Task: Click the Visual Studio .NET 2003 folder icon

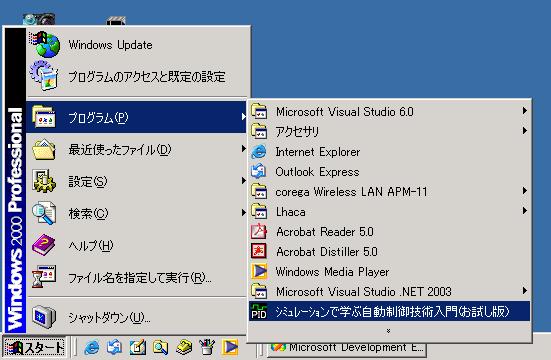Action: pyautogui.click(x=259, y=291)
